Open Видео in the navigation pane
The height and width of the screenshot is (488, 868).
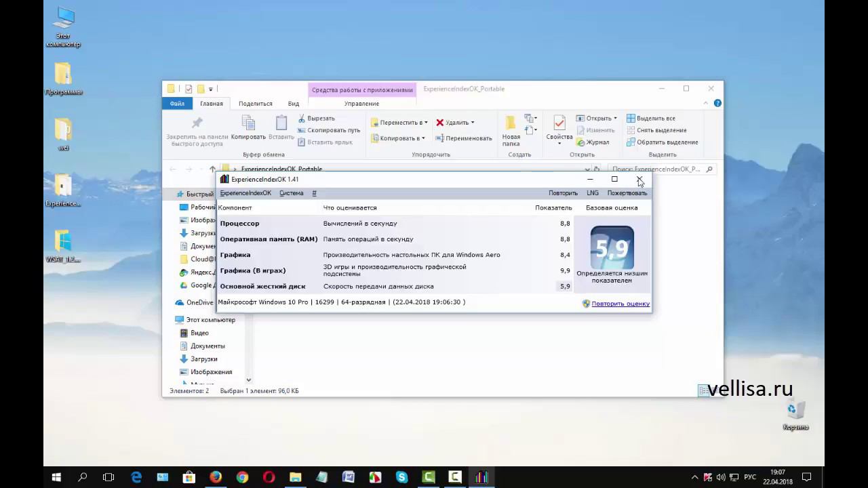tap(194, 333)
